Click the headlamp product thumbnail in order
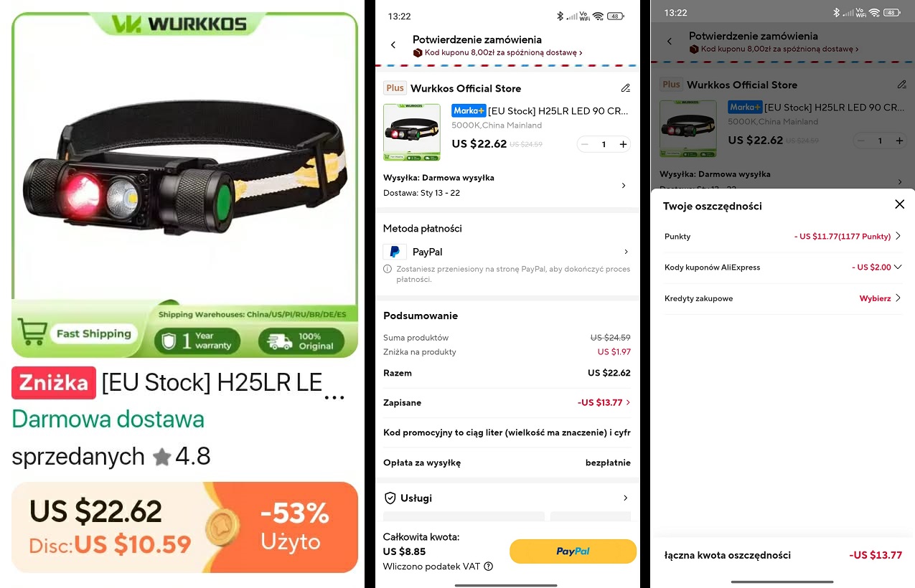 click(412, 132)
